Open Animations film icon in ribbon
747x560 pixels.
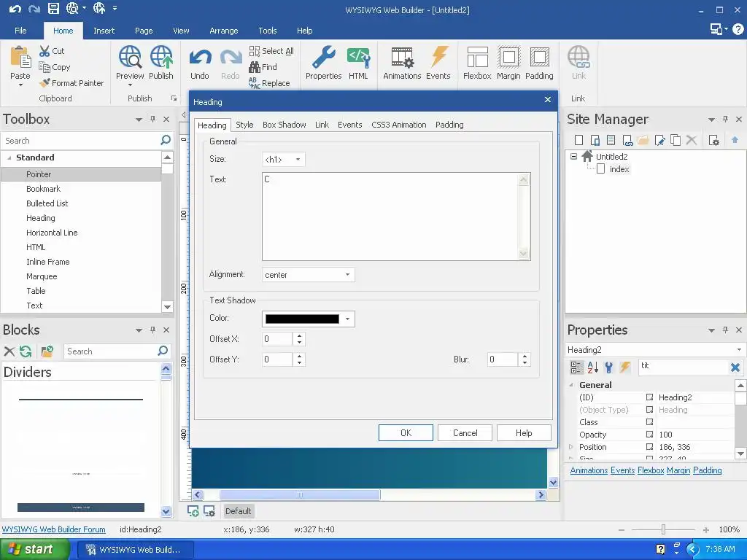tap(402, 57)
